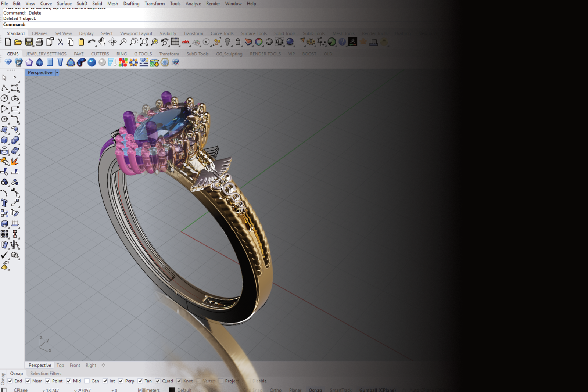Click the Print icon
The image size is (588, 392).
click(39, 42)
